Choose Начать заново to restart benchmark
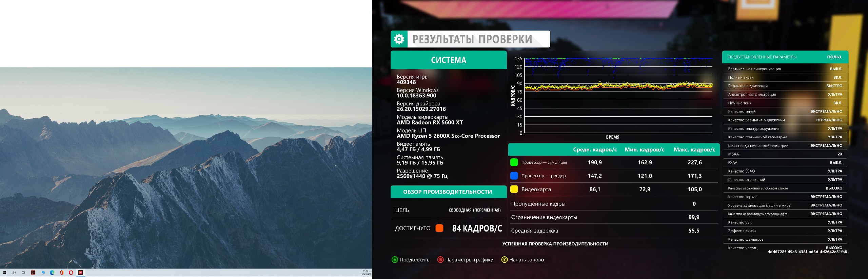Viewport: 868px width, 279px height. [x=522, y=260]
